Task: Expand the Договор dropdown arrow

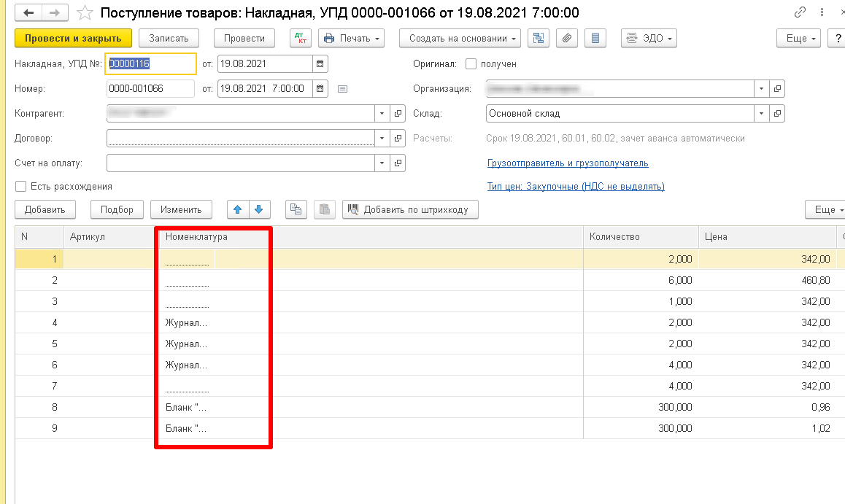Action: point(382,139)
